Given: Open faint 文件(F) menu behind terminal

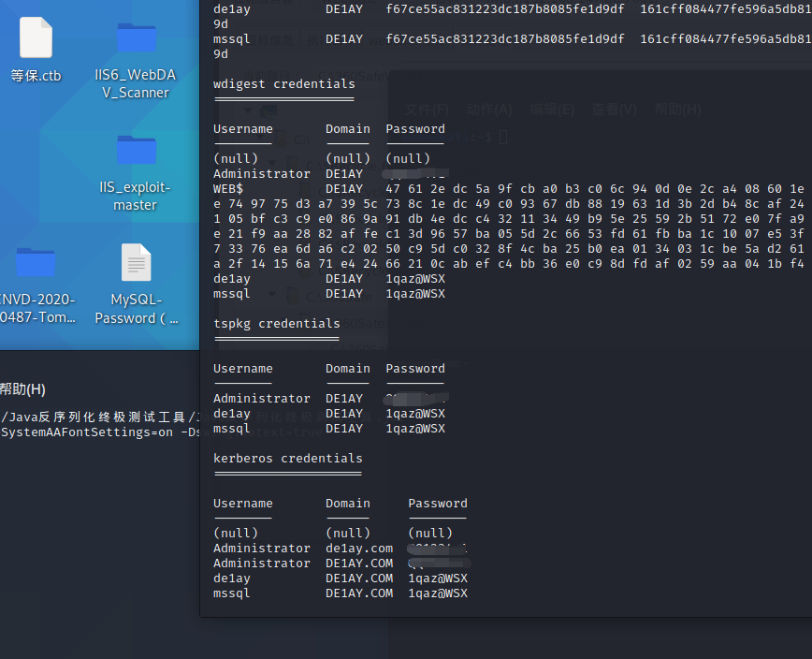Looking at the screenshot, I should 427,110.
